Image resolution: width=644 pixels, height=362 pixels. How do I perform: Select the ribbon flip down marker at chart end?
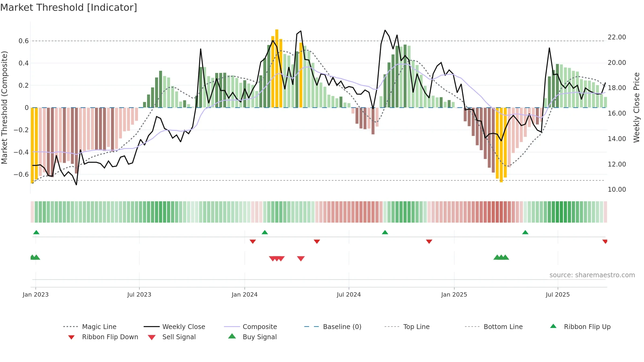coord(605,242)
